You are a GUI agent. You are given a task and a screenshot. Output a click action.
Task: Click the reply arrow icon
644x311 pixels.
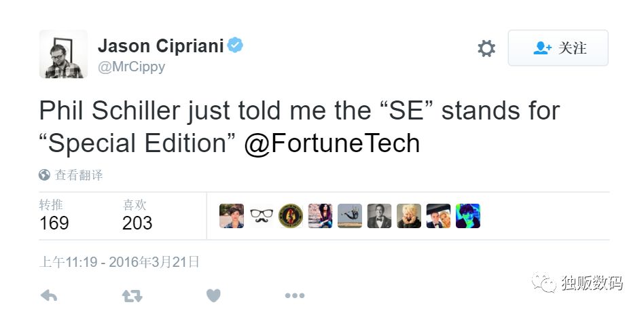[48, 296]
